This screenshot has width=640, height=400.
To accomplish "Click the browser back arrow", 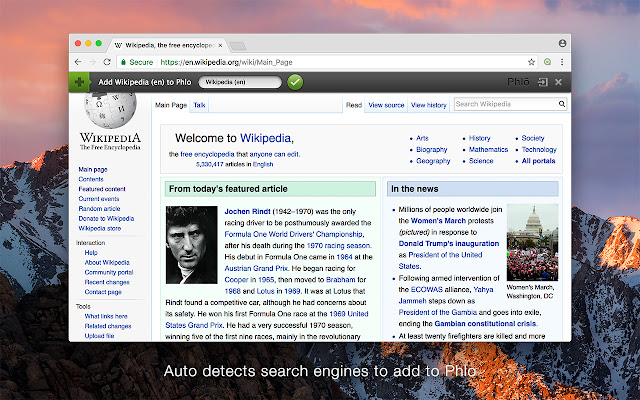I will (x=78, y=62).
